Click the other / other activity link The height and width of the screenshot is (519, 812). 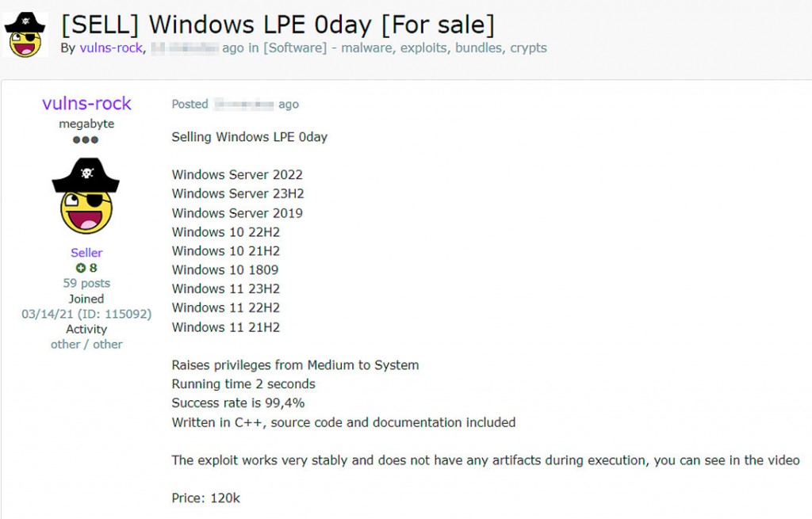[x=86, y=344]
